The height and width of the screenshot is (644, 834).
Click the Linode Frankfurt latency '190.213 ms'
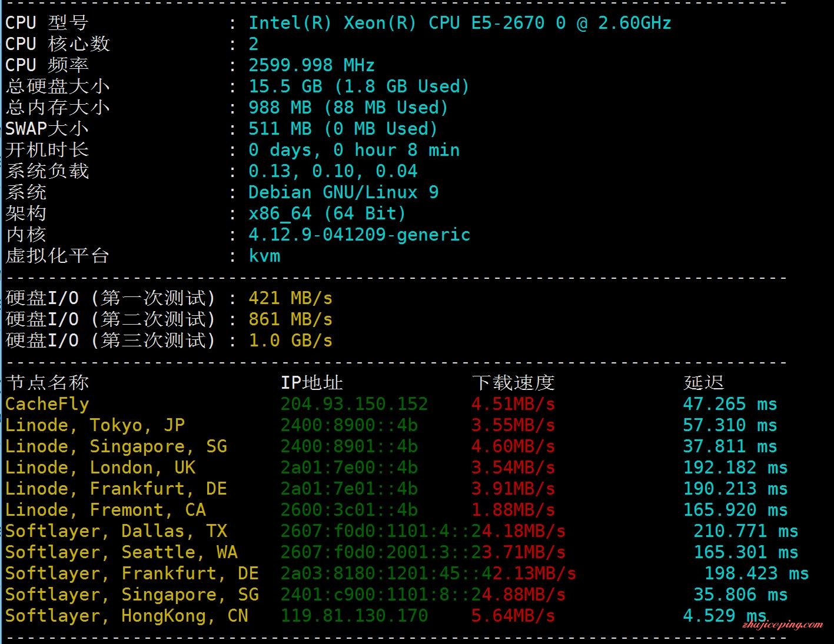coord(735,489)
